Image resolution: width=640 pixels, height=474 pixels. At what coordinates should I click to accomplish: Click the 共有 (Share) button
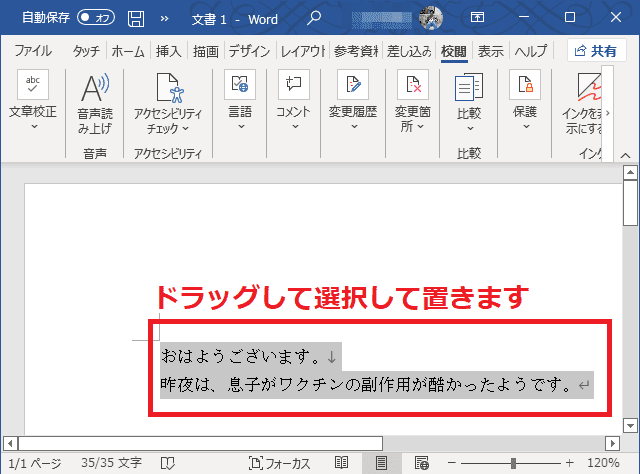coord(596,51)
